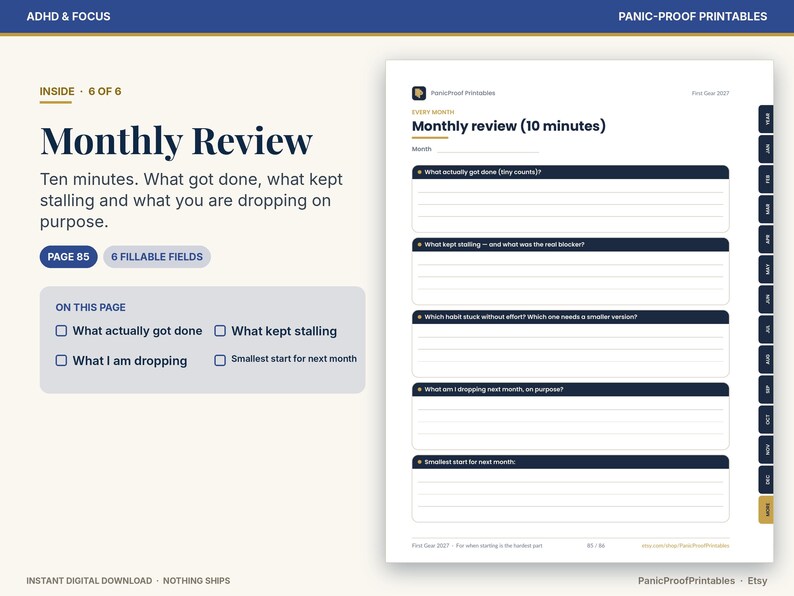Open the AUG side tab
This screenshot has width=794, height=596.
(766, 360)
